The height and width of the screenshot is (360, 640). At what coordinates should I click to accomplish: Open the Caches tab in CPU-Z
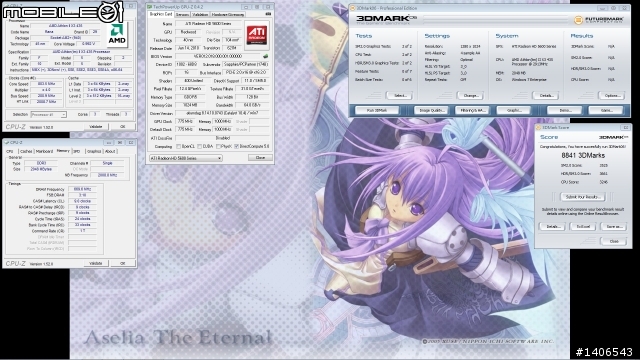tap(26, 151)
